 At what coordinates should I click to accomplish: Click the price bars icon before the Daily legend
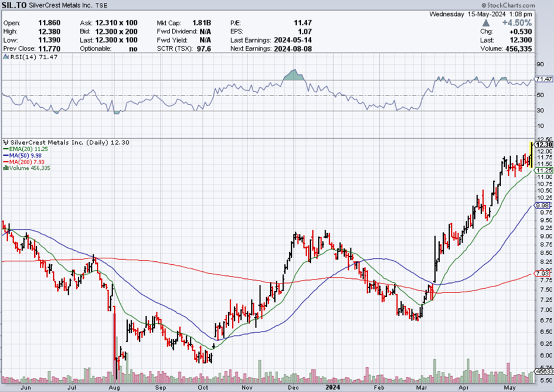pos(6,142)
